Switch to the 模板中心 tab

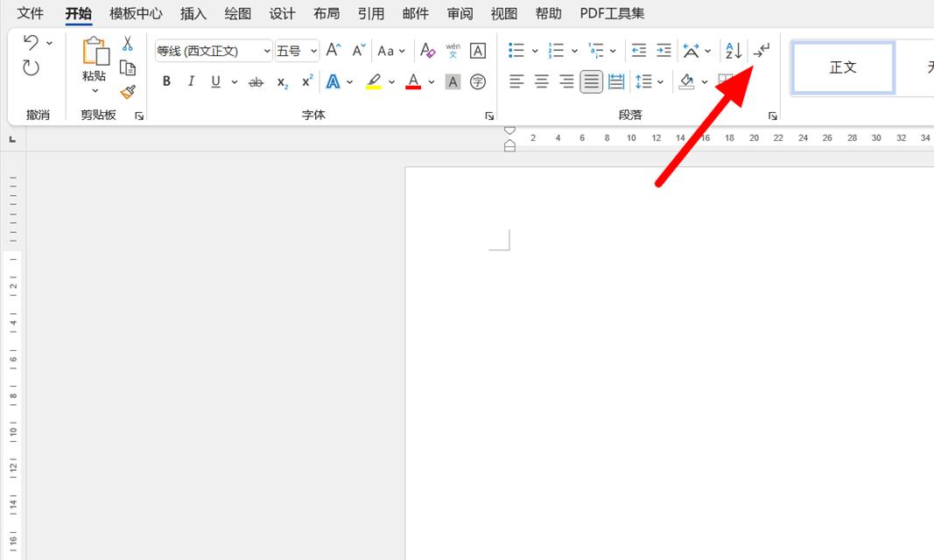136,13
